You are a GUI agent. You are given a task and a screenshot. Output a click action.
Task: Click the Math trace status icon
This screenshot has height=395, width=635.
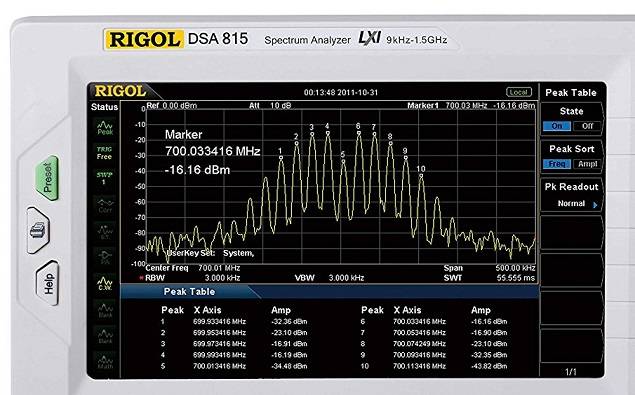(105, 362)
